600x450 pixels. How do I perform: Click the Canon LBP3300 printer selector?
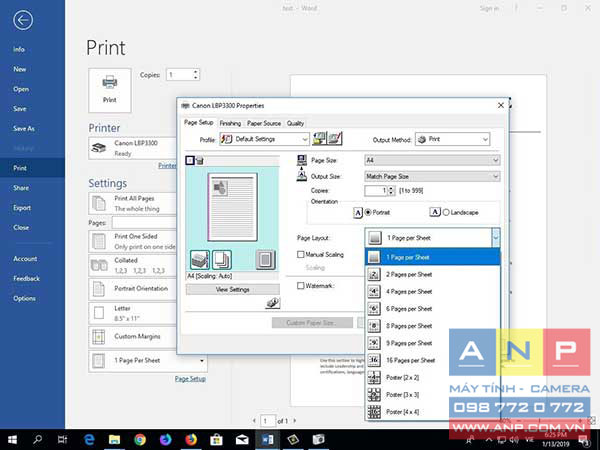point(133,148)
